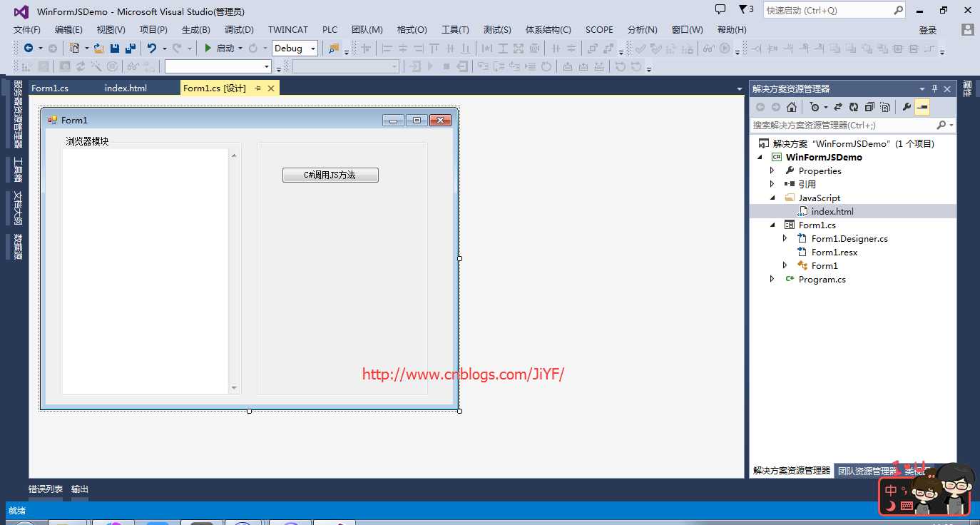Click the Save All double floppy icon
This screenshot has height=525, width=980.
click(x=130, y=49)
